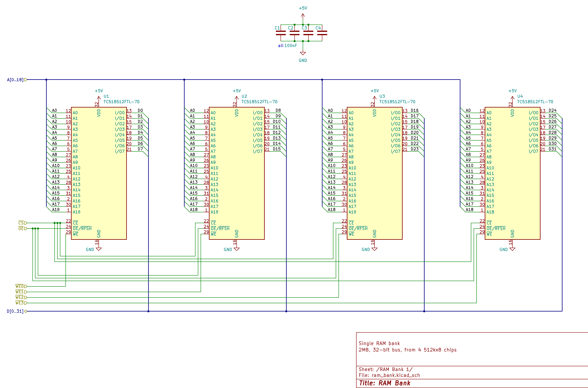Click the D[0..31] bus label

click(15, 311)
